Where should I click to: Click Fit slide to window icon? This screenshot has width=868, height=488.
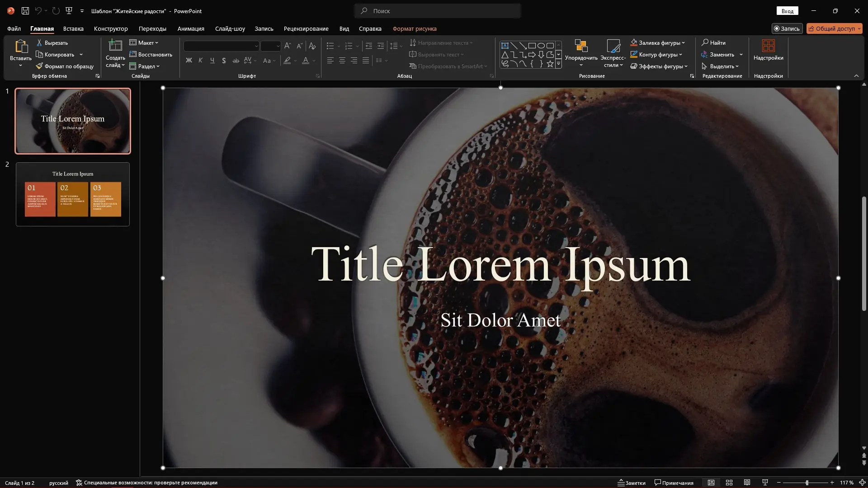(x=863, y=483)
